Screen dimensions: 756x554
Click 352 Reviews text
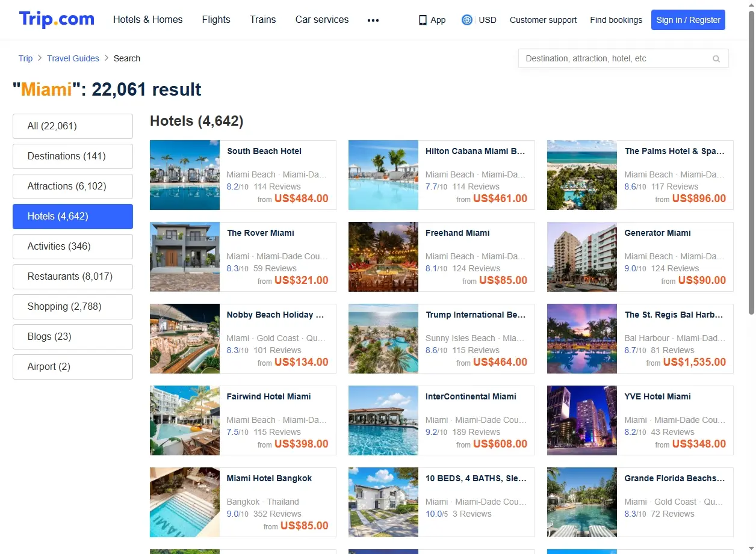click(277, 514)
